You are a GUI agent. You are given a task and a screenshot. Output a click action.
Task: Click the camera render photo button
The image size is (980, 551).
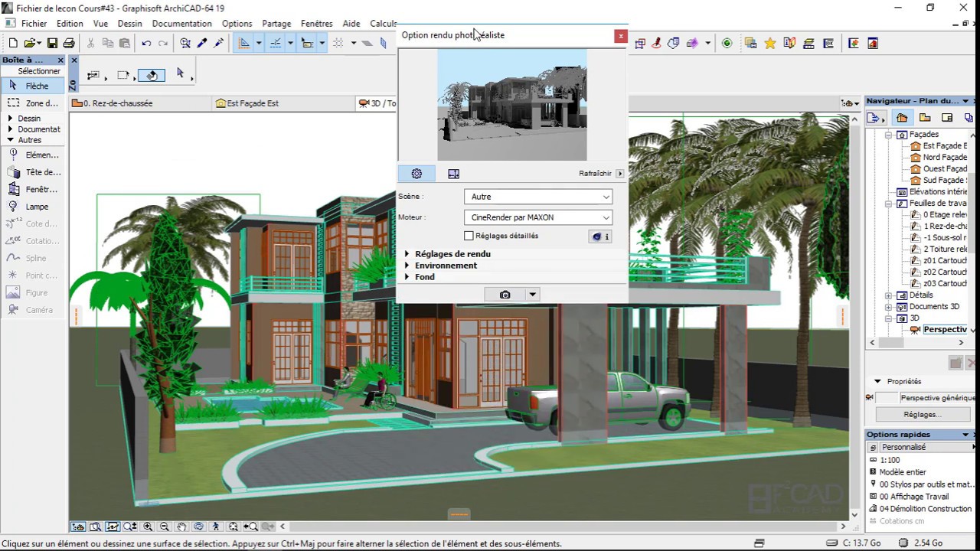[505, 295]
